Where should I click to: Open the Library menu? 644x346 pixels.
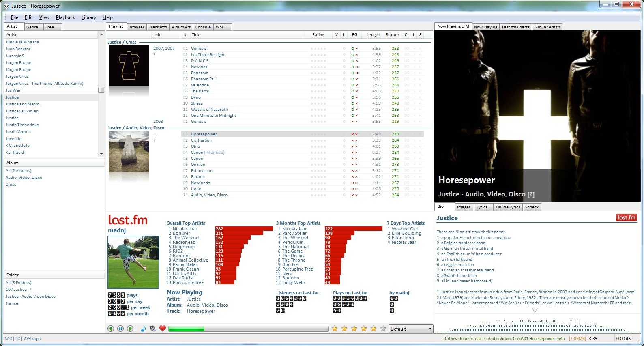point(88,17)
